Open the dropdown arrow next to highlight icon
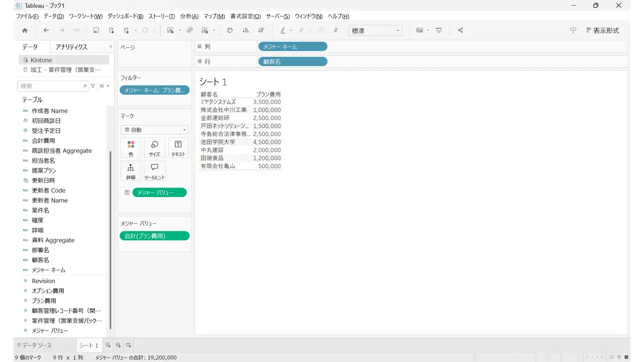This screenshot has height=362, width=644. pyautogui.click(x=291, y=31)
